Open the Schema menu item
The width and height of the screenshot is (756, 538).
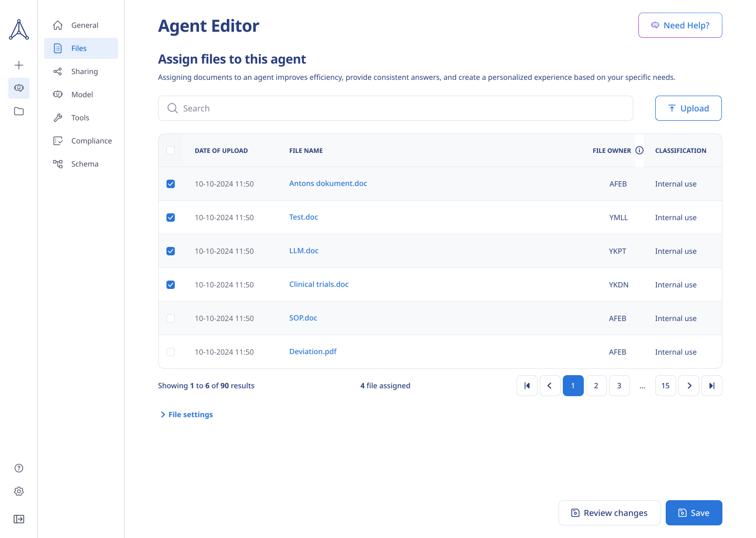(x=81, y=164)
